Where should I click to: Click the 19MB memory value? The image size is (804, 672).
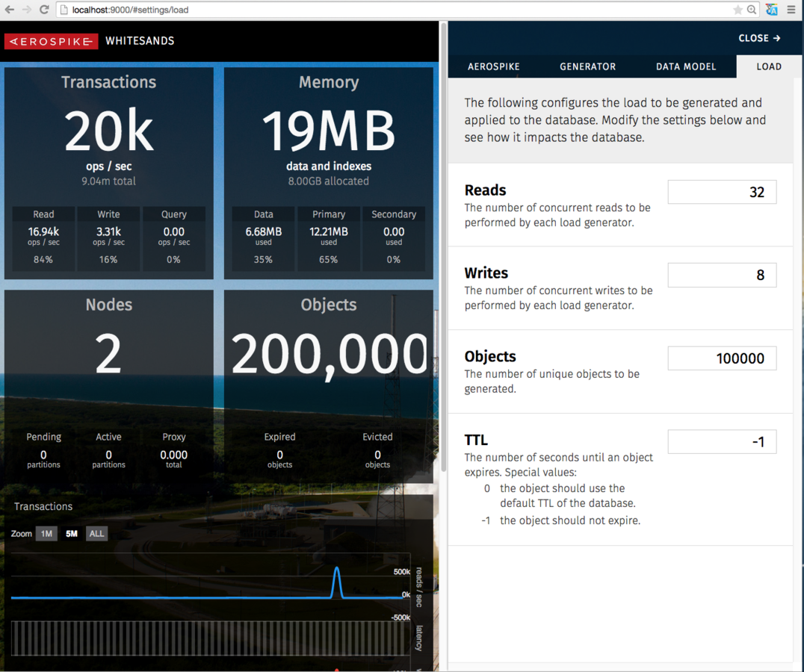329,131
